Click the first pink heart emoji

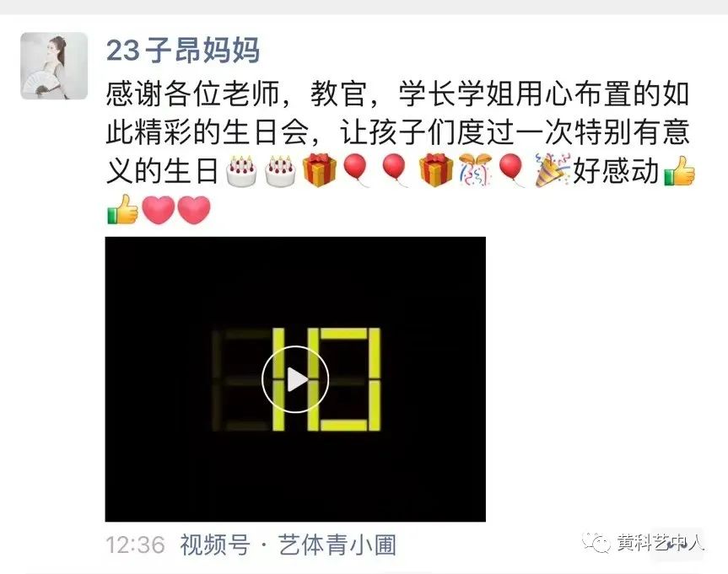pyautogui.click(x=159, y=210)
